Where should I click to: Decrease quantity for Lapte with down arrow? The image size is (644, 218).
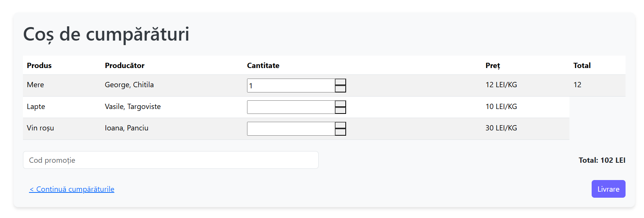(x=340, y=111)
